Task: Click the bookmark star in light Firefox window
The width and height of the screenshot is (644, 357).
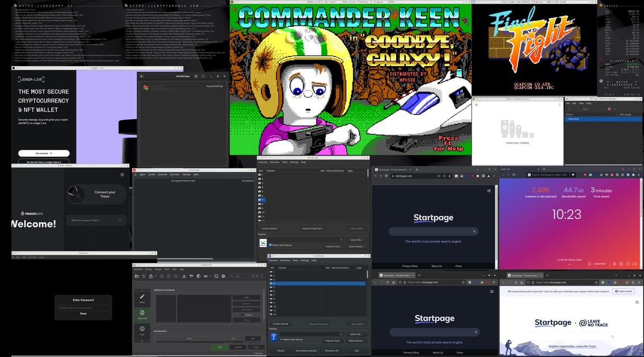Action: 596,282
